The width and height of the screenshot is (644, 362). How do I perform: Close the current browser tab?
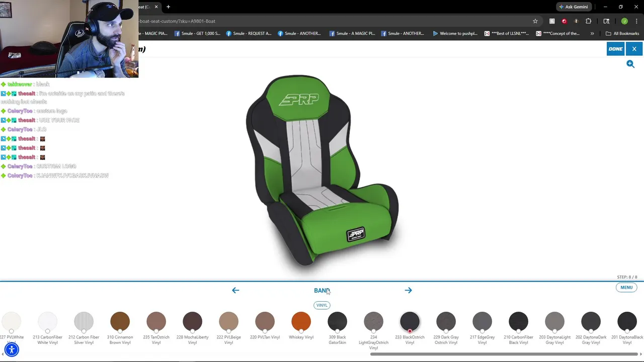tap(156, 7)
